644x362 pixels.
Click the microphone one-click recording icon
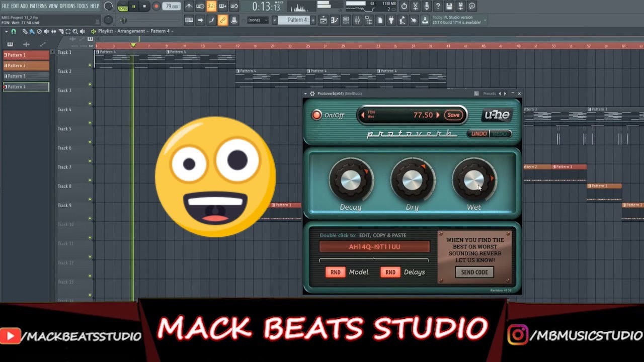pos(427,6)
